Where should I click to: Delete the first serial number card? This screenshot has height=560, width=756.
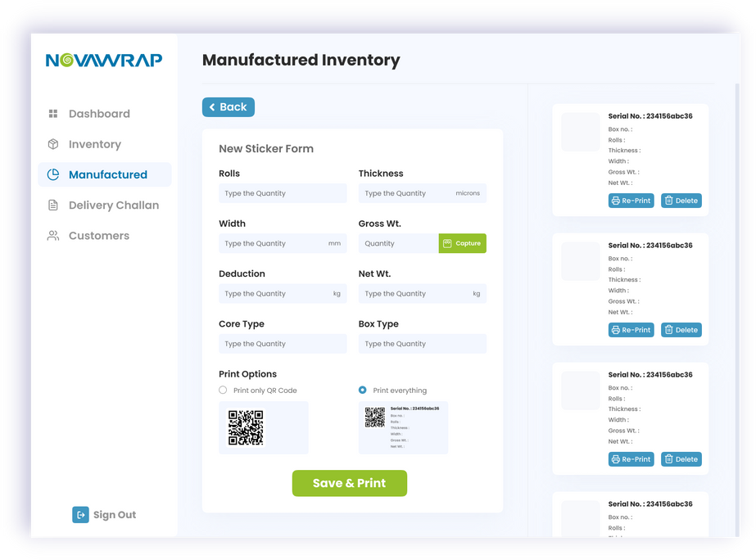coord(681,201)
